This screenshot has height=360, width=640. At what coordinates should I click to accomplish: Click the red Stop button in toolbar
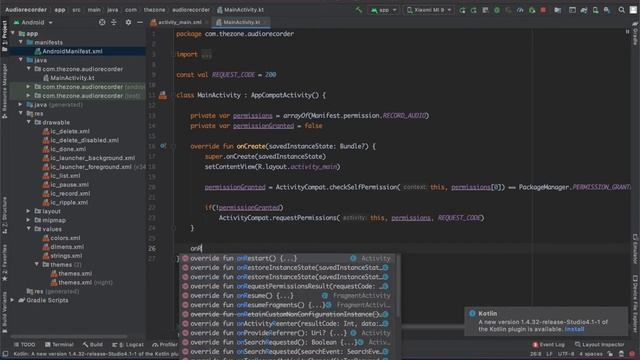[543, 10]
